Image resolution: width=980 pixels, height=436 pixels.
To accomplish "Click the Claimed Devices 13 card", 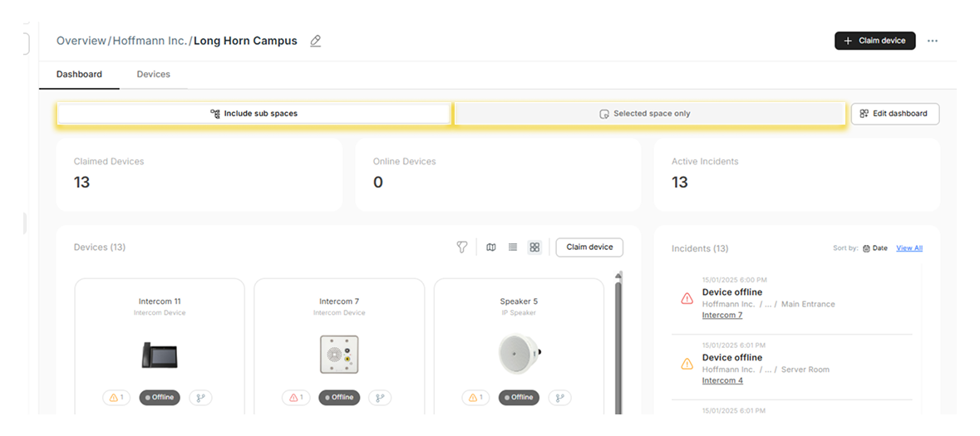I will click(199, 175).
